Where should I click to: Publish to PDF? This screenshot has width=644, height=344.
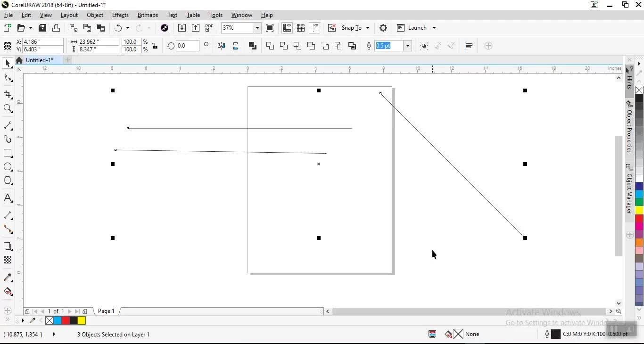pos(209,28)
